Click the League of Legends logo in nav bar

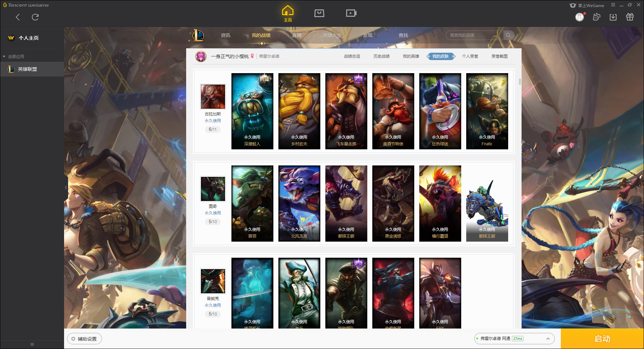point(198,35)
